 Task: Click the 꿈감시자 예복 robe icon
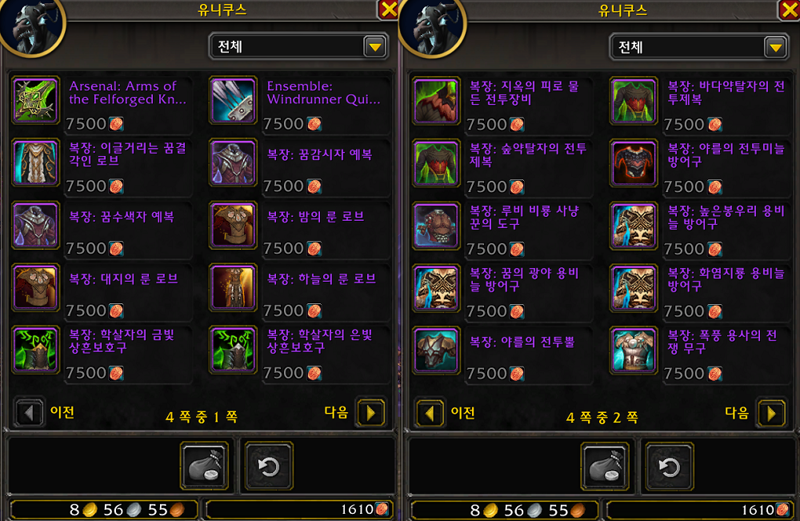tap(233, 163)
